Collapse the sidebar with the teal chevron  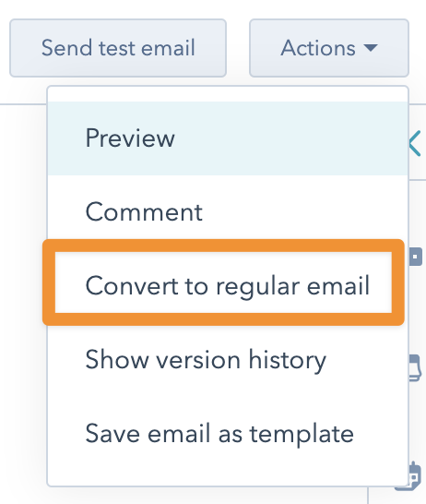click(416, 143)
